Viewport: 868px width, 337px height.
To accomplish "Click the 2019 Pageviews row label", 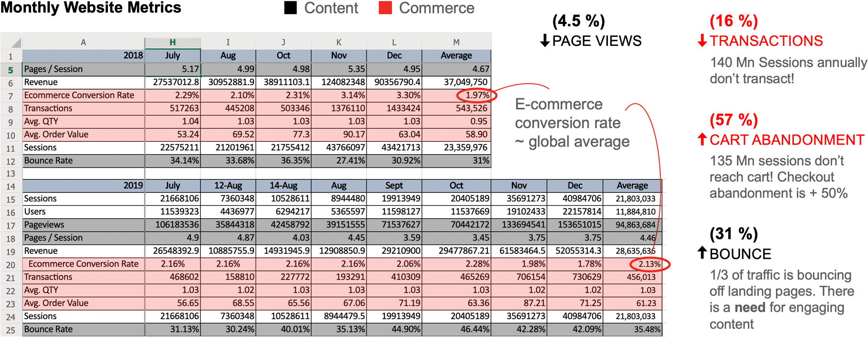I will click(x=44, y=225).
